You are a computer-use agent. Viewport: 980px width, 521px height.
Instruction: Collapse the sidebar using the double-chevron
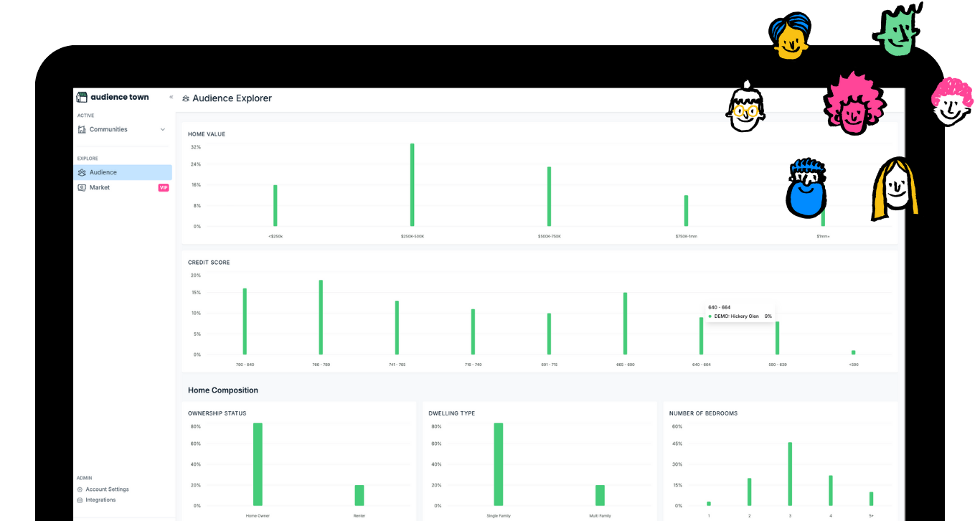coord(171,96)
